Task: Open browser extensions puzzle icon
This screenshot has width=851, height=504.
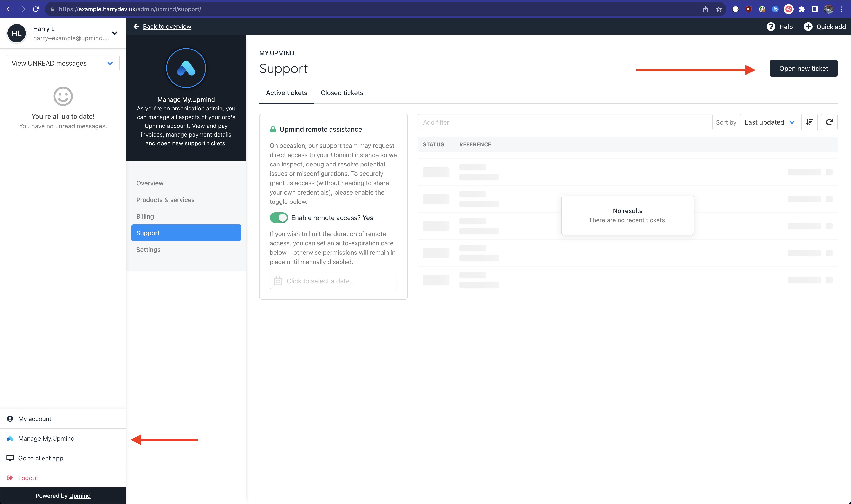Action: point(802,9)
